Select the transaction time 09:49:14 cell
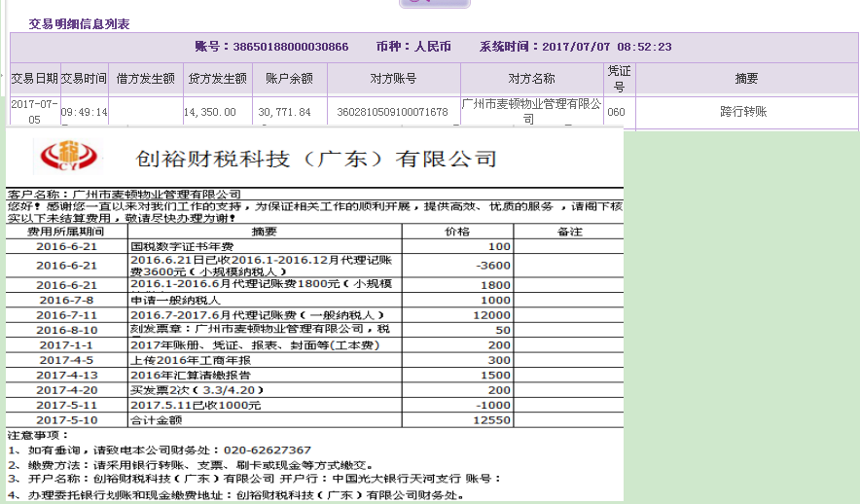Screen dimensions: 860x504 click(x=84, y=112)
